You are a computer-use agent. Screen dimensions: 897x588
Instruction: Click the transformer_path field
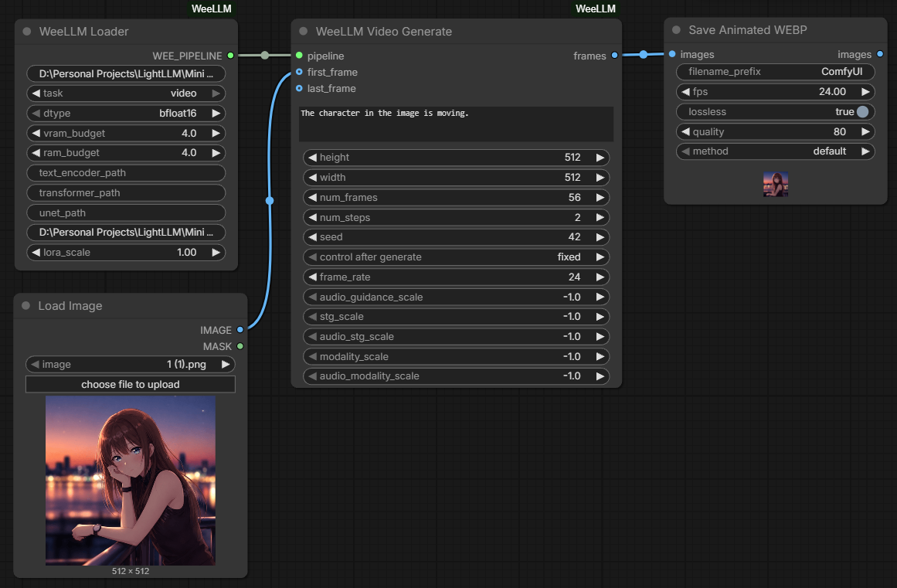click(126, 192)
